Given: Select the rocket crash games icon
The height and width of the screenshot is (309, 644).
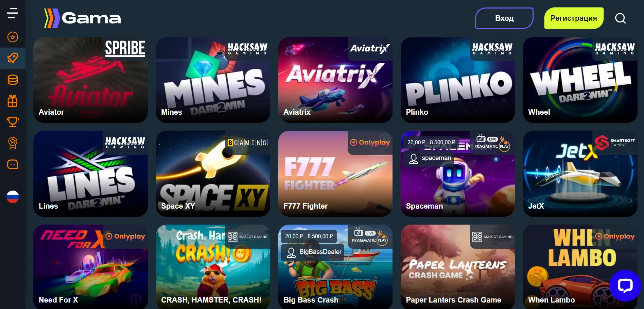Looking at the screenshot, I should pos(13,58).
